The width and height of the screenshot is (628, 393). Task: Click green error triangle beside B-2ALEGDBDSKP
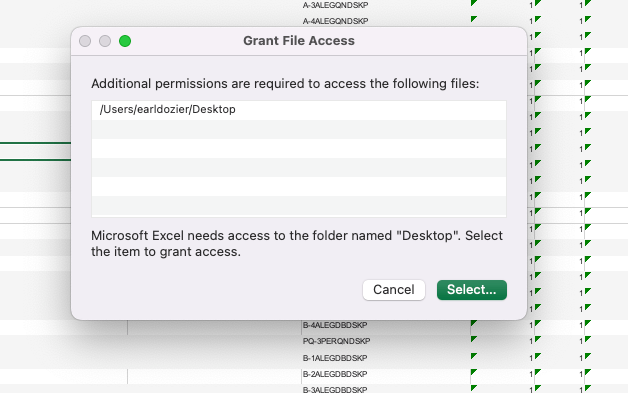(x=474, y=372)
